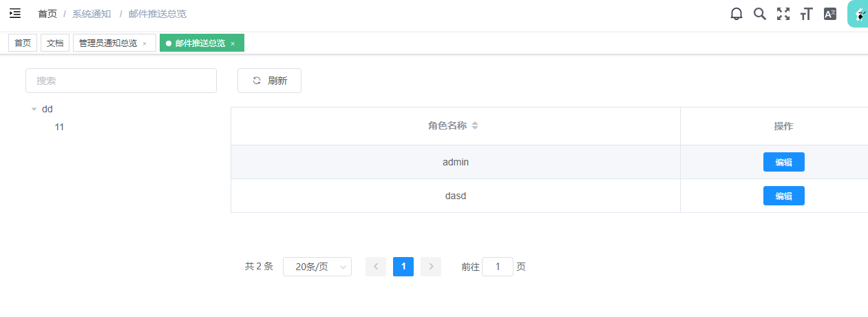Sort the 角色名称 column

(474, 126)
